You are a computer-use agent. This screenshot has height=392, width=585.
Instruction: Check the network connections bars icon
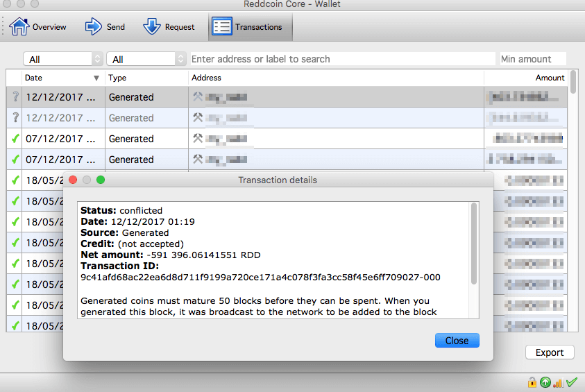tap(558, 383)
